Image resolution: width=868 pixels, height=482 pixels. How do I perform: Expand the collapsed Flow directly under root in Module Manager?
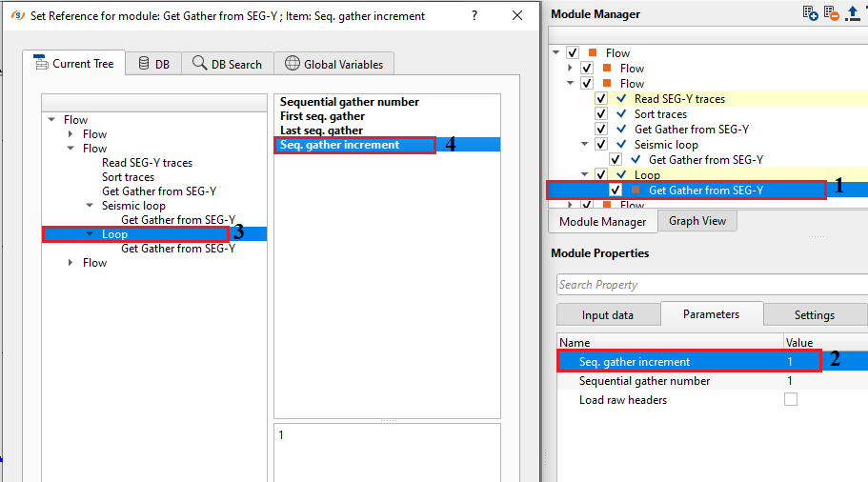pyautogui.click(x=570, y=68)
